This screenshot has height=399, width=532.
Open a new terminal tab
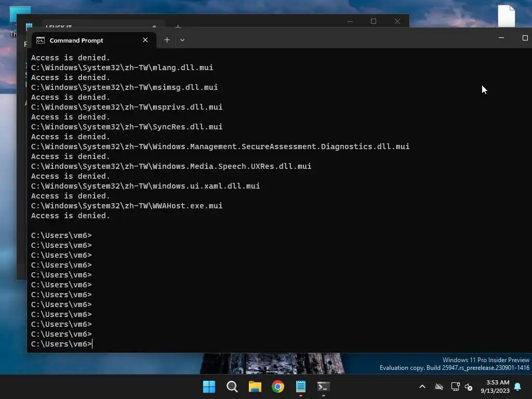(167, 40)
